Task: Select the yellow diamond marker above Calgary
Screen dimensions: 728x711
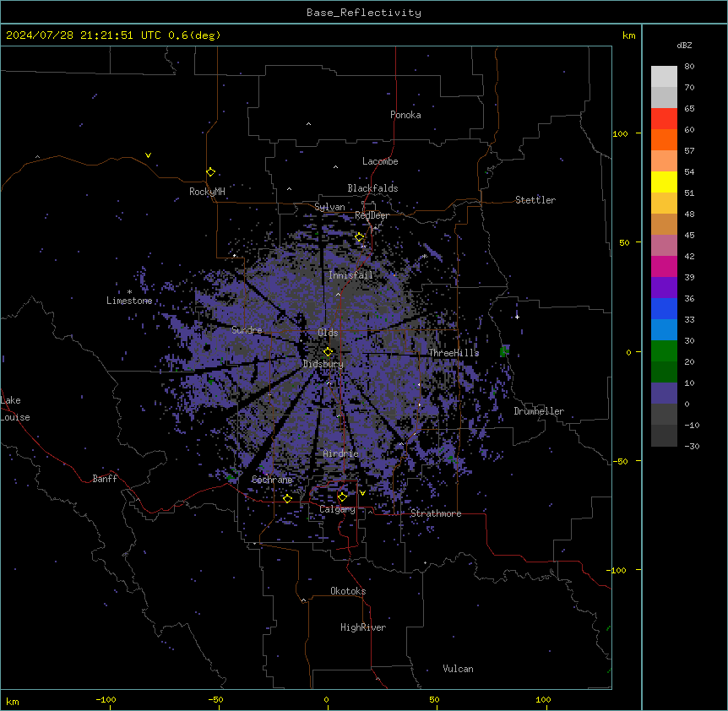Action: pyautogui.click(x=342, y=497)
